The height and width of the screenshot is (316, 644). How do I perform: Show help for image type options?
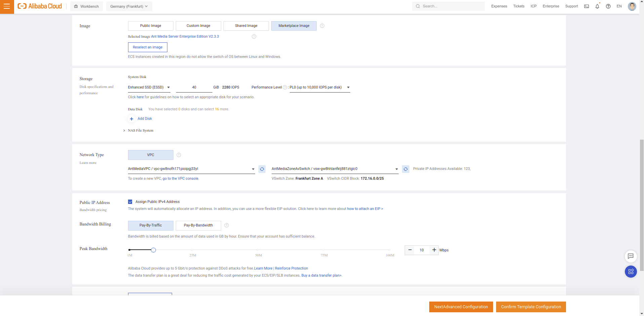tap(322, 26)
